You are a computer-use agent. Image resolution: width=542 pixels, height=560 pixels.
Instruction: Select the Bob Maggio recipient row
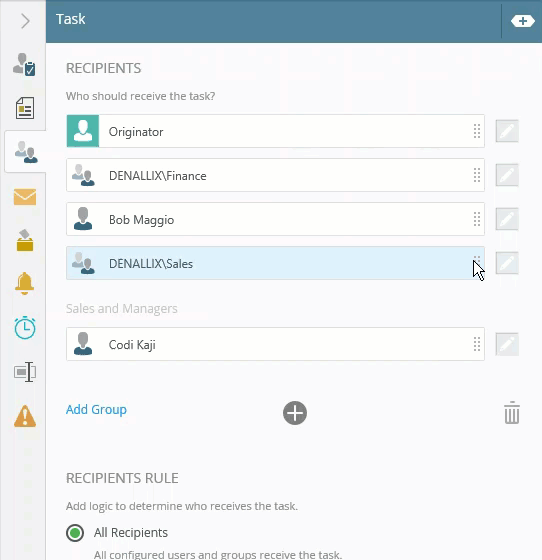click(x=275, y=219)
